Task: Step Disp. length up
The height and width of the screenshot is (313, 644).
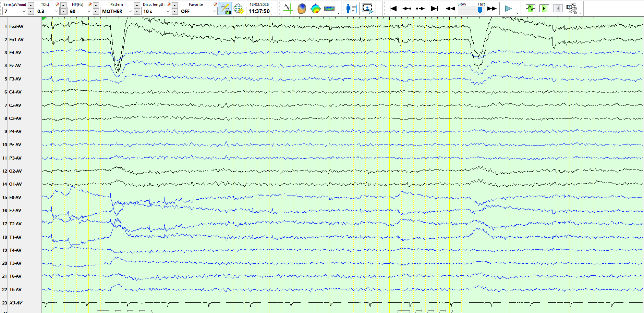Action: point(174,5)
